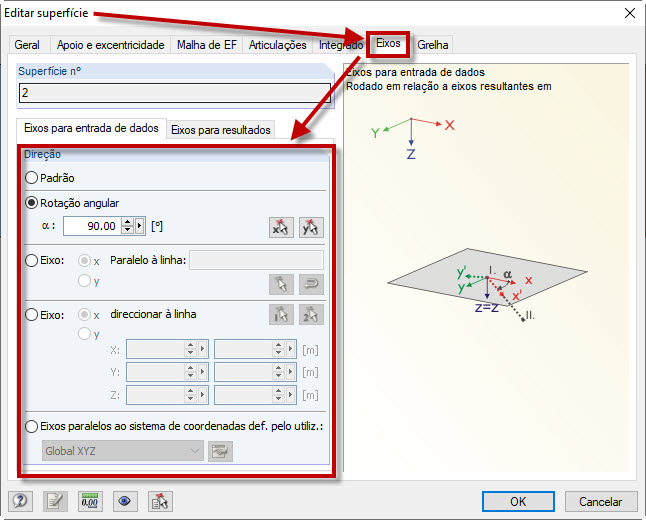The width and height of the screenshot is (646, 520).
Task: Pick second point of direction line
Action: 311,315
